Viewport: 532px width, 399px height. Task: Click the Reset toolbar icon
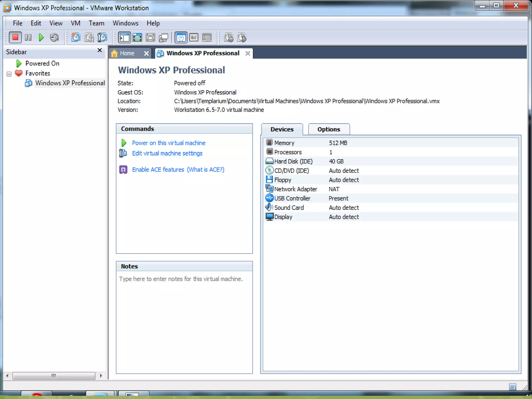(x=54, y=37)
